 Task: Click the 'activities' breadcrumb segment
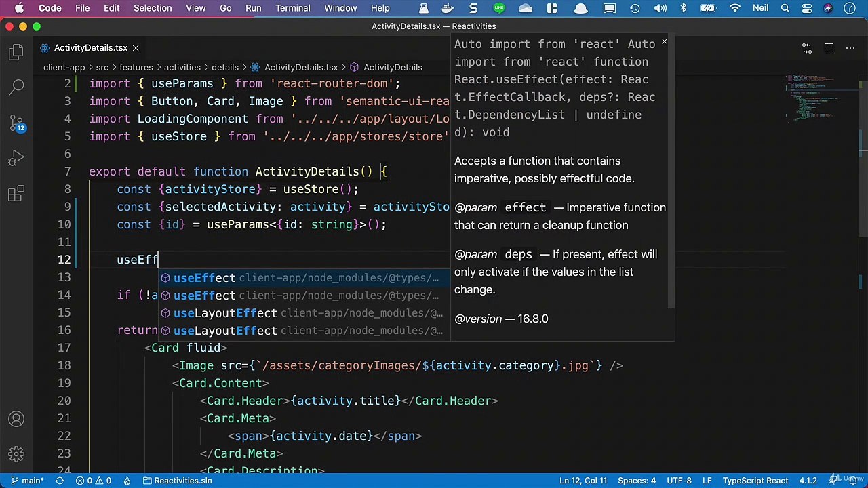[182, 67]
